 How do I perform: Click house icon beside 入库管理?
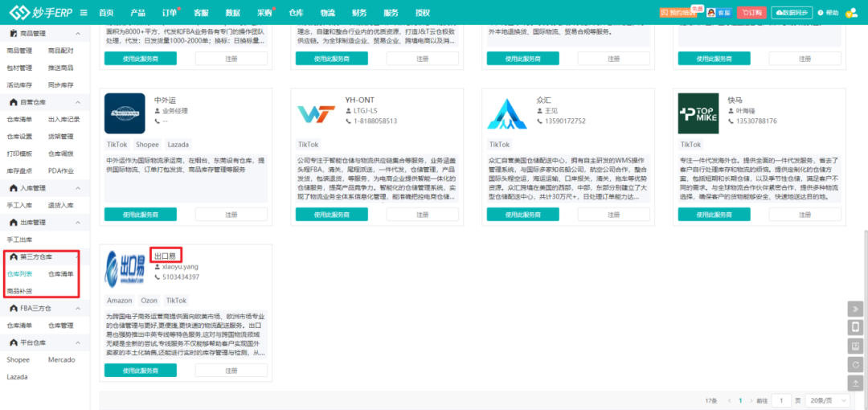click(x=14, y=188)
